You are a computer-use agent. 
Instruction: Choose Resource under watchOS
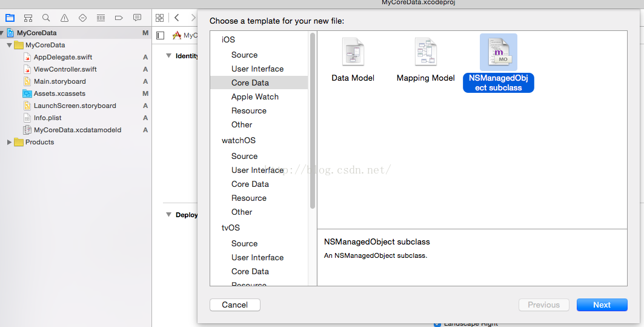click(x=249, y=198)
